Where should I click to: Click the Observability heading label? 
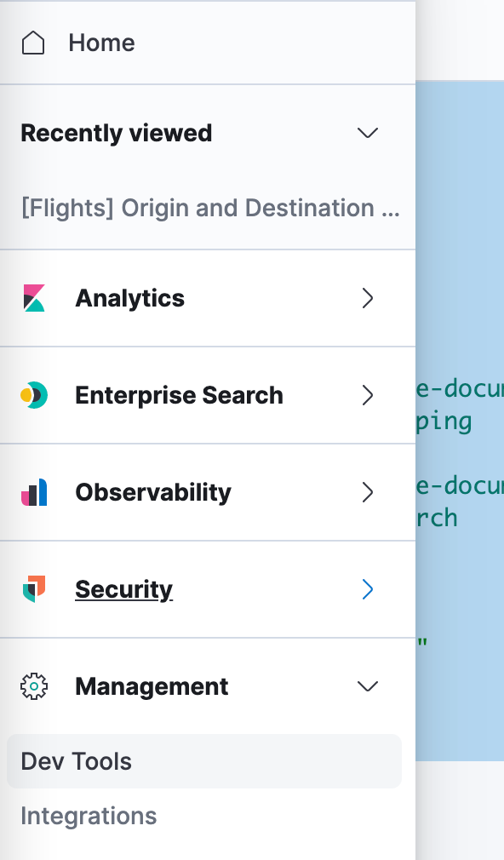point(153,492)
